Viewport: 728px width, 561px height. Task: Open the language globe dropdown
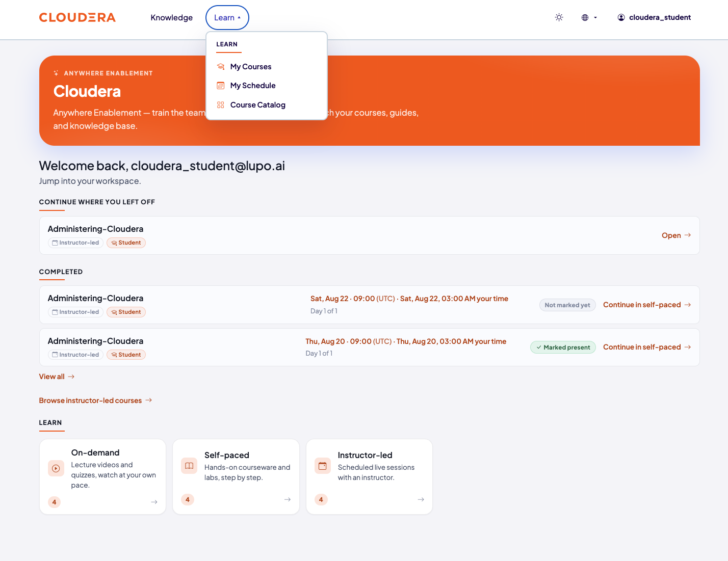[x=589, y=17]
